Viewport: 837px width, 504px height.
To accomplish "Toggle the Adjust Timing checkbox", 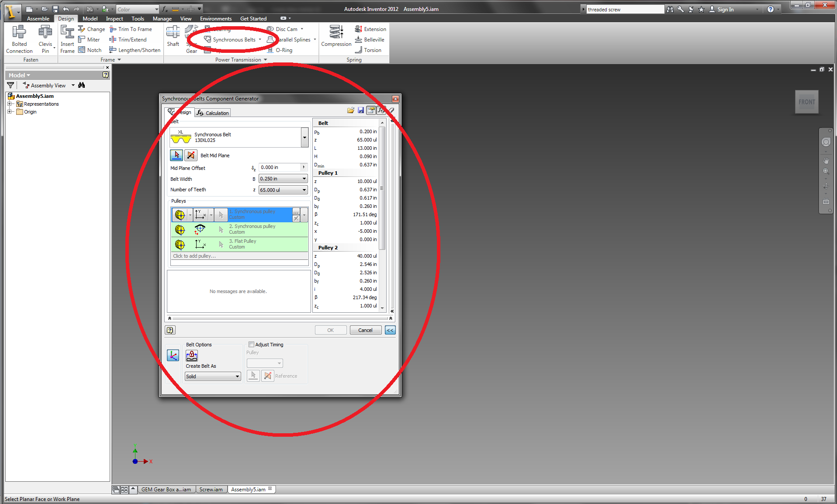I will [252, 345].
